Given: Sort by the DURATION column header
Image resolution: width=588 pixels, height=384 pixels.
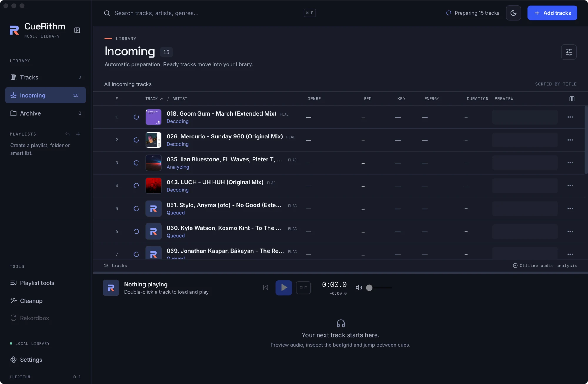Looking at the screenshot, I should pos(477,99).
